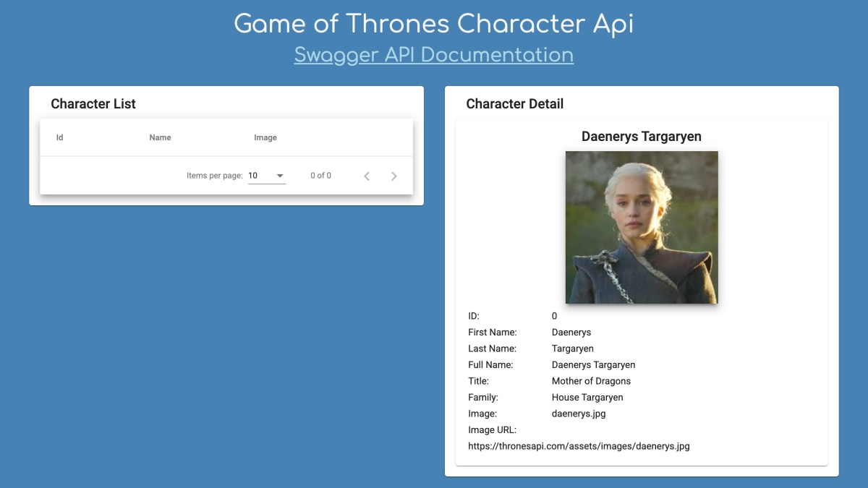Click the Last Name value 'Targaryen'

573,348
